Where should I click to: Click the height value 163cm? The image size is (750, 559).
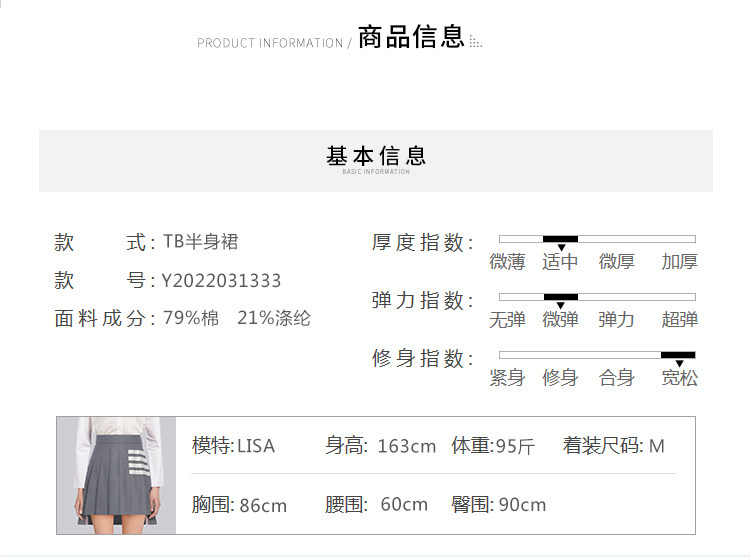(407, 447)
